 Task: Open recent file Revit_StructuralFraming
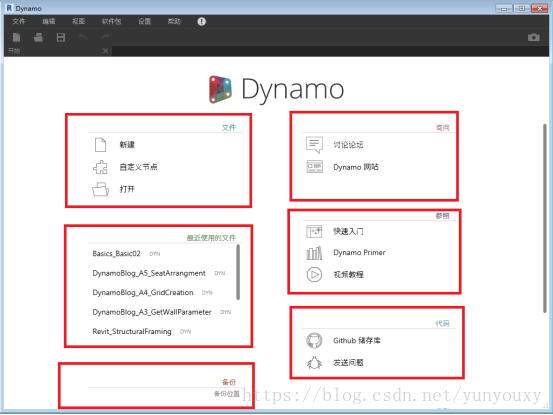(132, 331)
